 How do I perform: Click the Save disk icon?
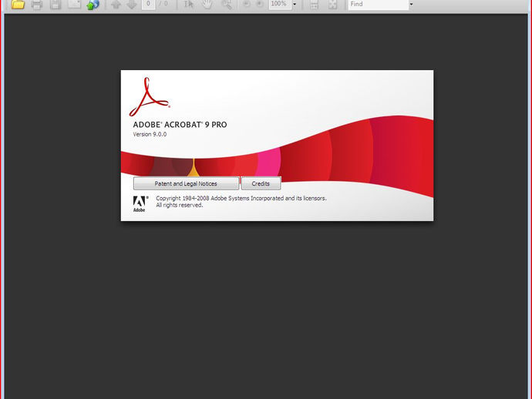click(x=56, y=4)
